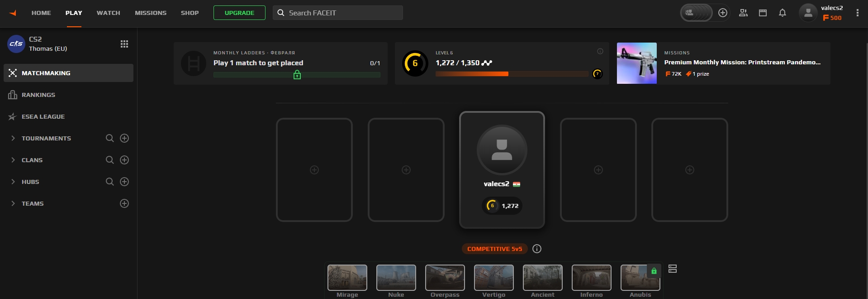Invite player to first empty party slot
868x299 pixels.
(314, 170)
